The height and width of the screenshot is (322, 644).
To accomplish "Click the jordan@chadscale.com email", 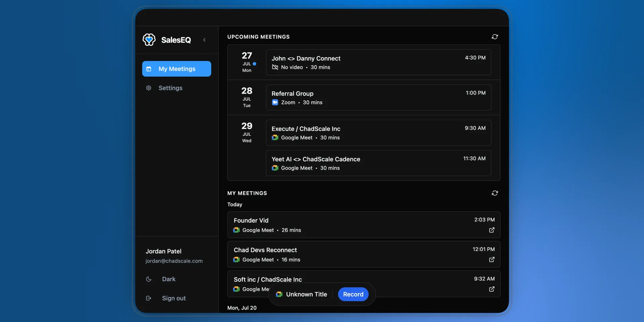I will point(174,261).
